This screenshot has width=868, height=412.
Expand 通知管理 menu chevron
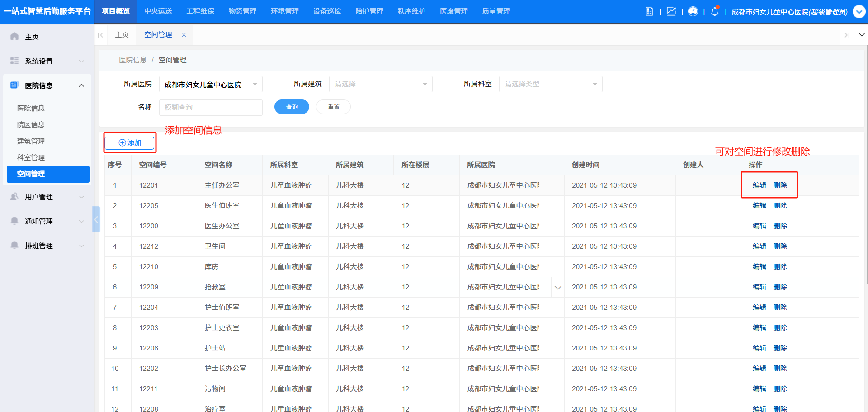click(x=82, y=221)
